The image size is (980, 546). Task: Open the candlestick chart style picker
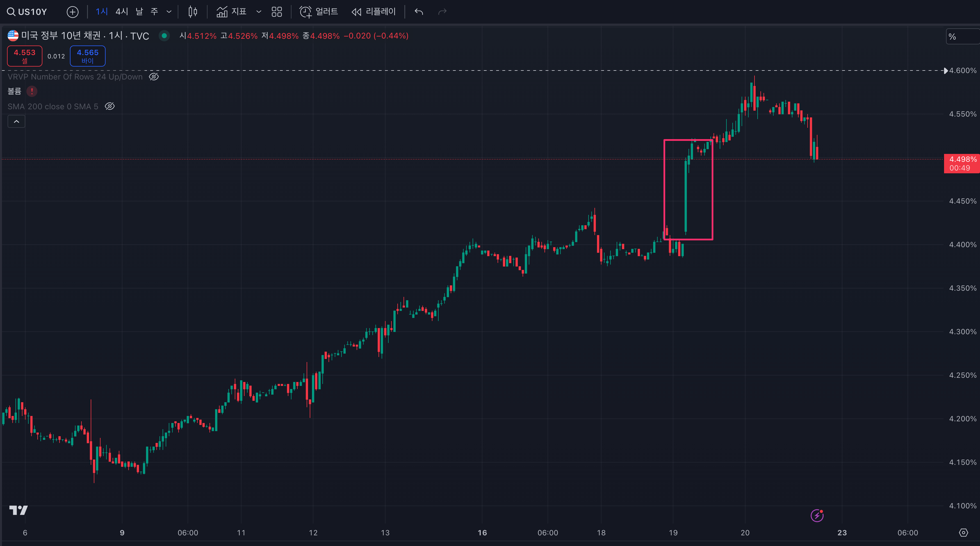pos(193,12)
